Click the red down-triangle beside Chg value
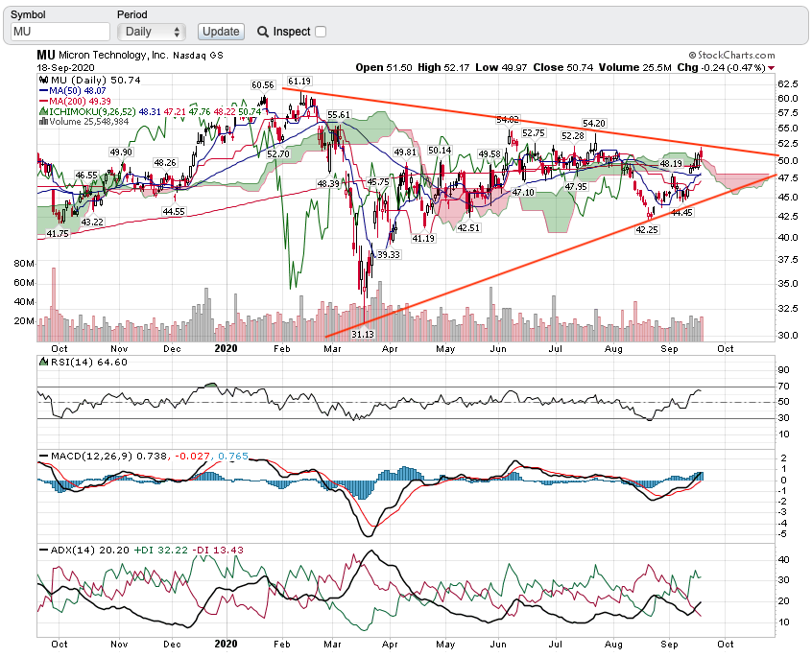This screenshot has width=812, height=657. click(771, 68)
